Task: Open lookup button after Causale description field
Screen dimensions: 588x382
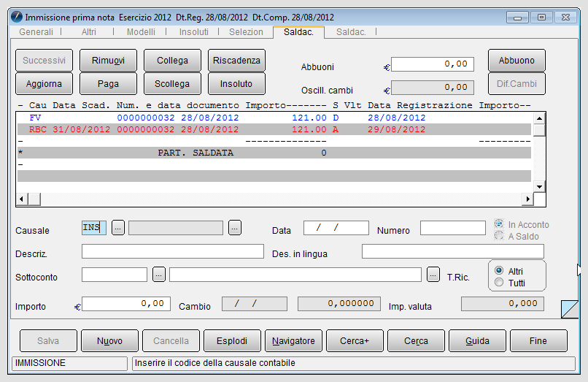Action: [235, 228]
